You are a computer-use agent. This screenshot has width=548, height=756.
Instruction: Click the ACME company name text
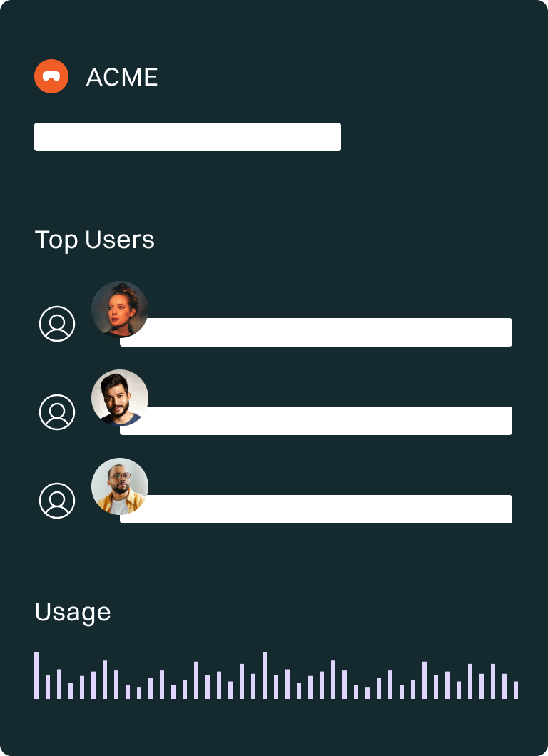(x=122, y=77)
